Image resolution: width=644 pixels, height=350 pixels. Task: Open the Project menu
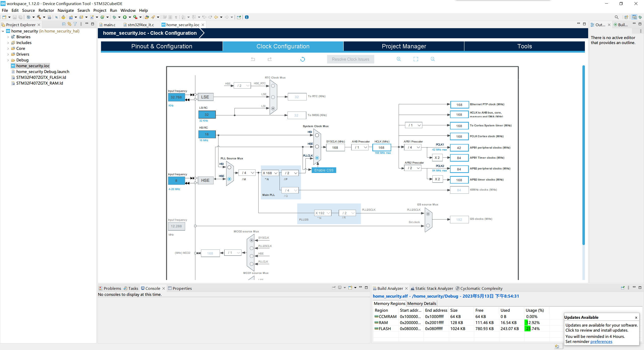tap(100, 10)
